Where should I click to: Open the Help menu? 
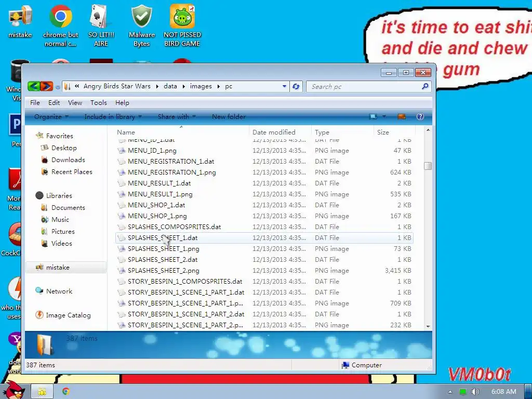tap(122, 102)
